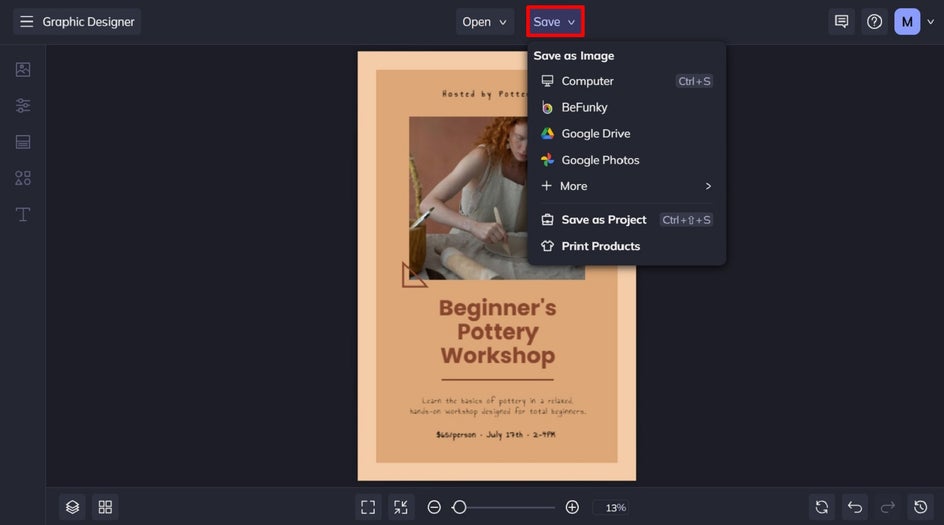The height and width of the screenshot is (525, 944).
Task: Click the zoom slider handle
Action: click(459, 507)
